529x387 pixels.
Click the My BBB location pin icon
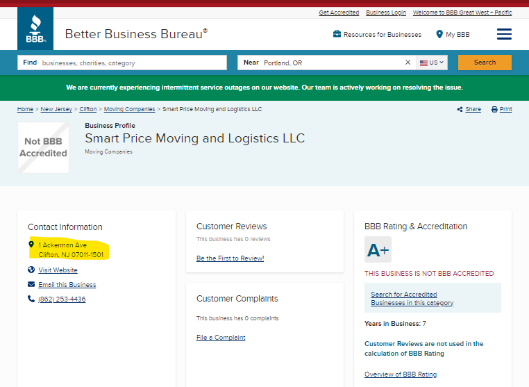(x=439, y=34)
